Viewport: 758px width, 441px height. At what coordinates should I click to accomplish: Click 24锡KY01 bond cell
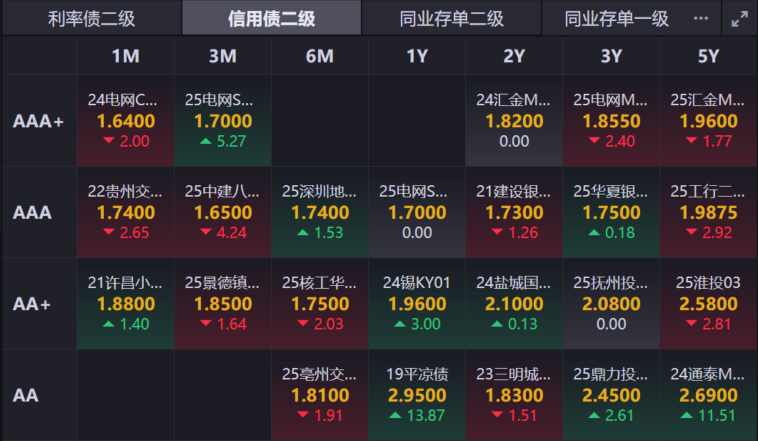[x=417, y=304]
